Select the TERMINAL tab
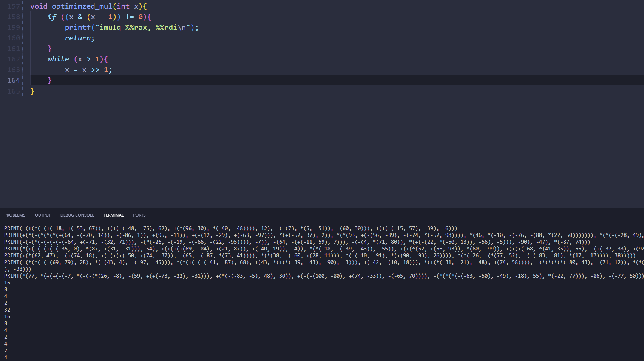This screenshot has height=361, width=644. point(113,215)
